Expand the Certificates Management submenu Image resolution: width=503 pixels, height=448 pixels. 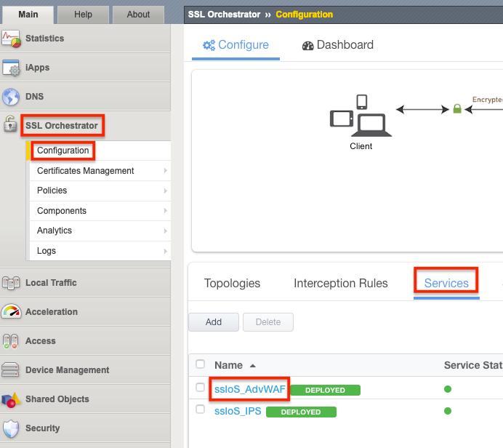coord(166,171)
